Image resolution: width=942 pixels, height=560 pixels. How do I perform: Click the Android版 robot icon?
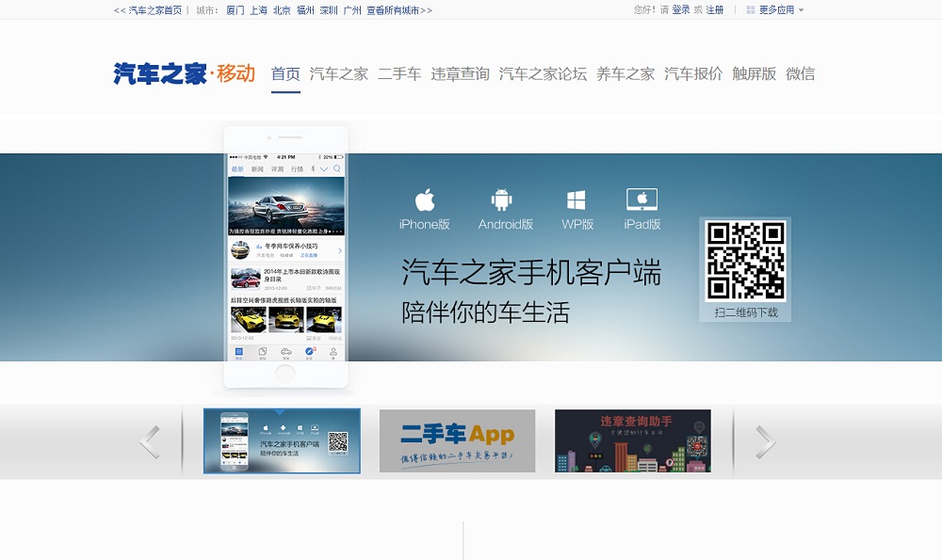[502, 200]
